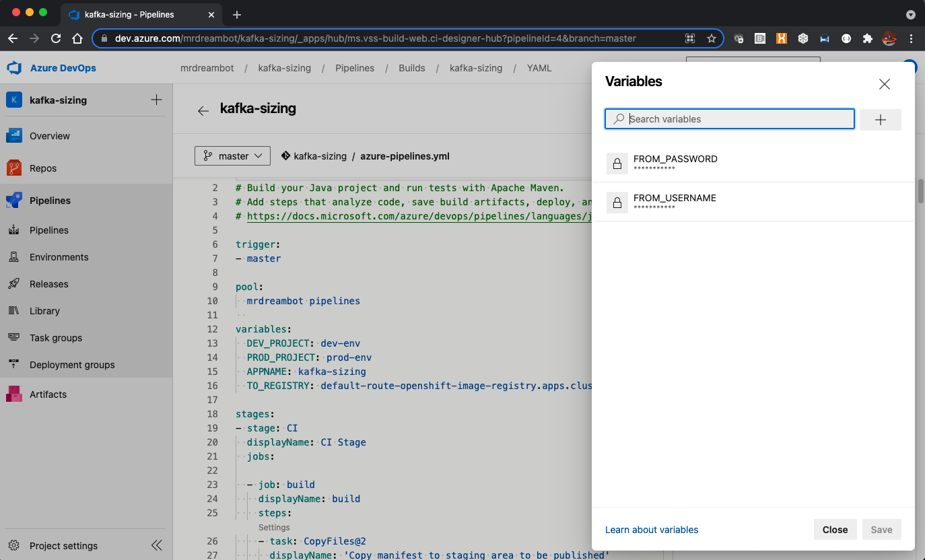The image size is (925, 560).
Task: Click the orange H extension icon in the toolbar
Action: [x=782, y=38]
